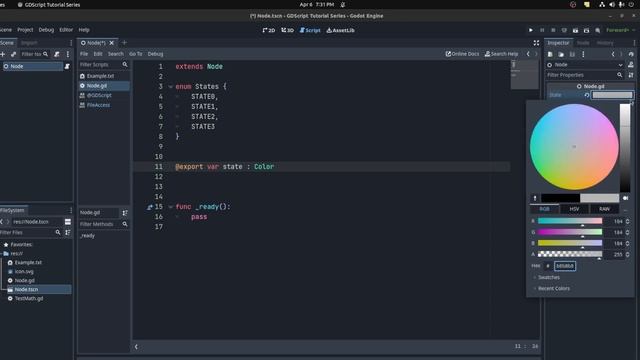Open the Scene dock extra options menu
640x360 pixels.
tap(68, 54)
